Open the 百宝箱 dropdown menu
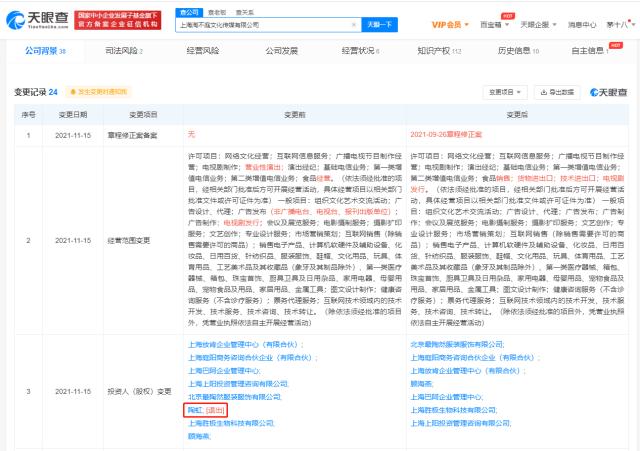Image resolution: width=640 pixels, height=451 pixels. click(x=494, y=25)
